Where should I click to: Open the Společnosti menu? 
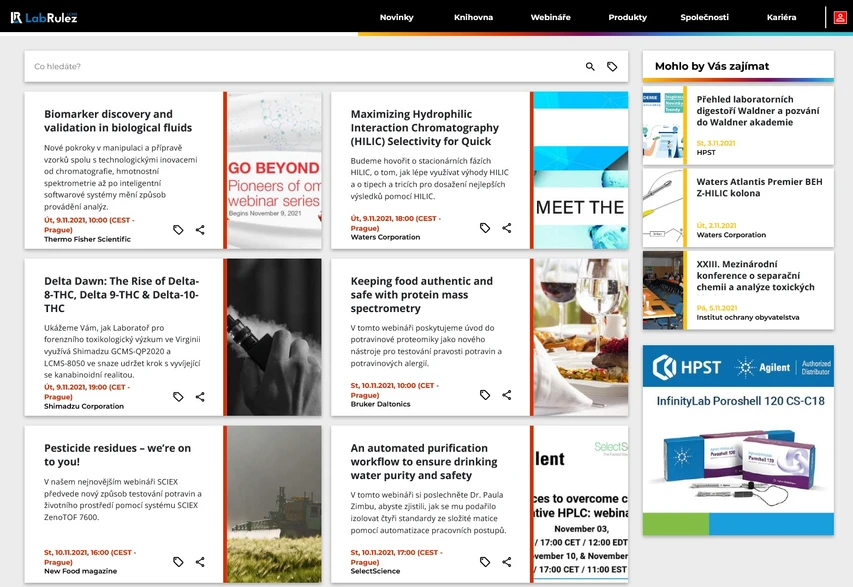704,17
